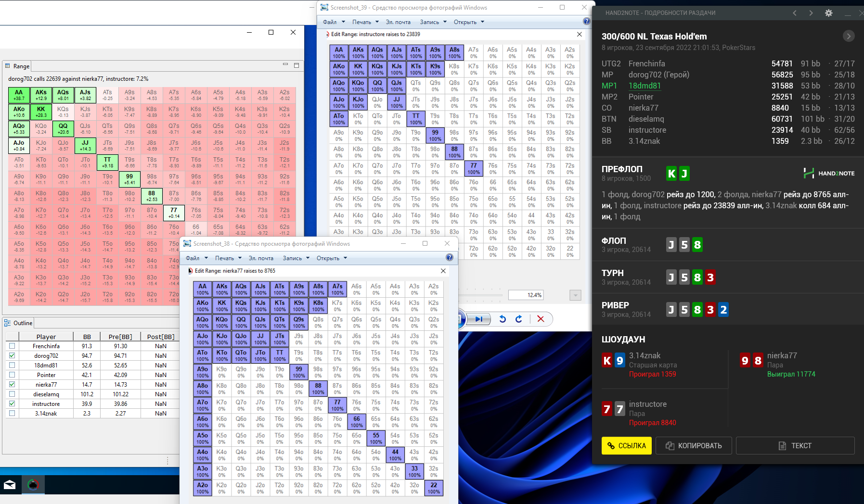Uncheck the instructore player checkbox
The width and height of the screenshot is (864, 504).
(12, 403)
